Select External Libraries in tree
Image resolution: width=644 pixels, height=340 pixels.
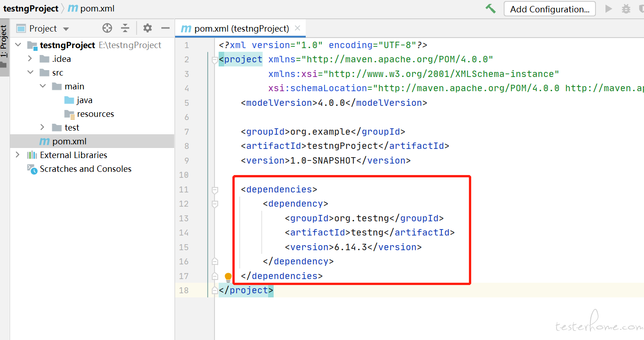point(73,155)
